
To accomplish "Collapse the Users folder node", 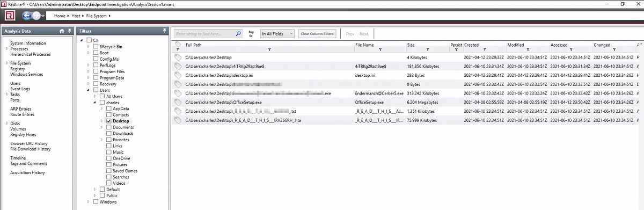I will coord(89,90).
